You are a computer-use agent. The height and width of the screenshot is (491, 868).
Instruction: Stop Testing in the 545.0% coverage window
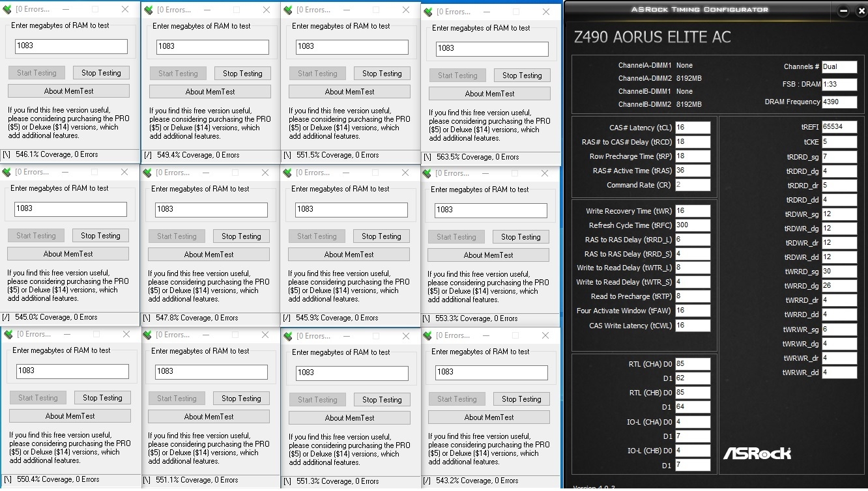tap(100, 236)
